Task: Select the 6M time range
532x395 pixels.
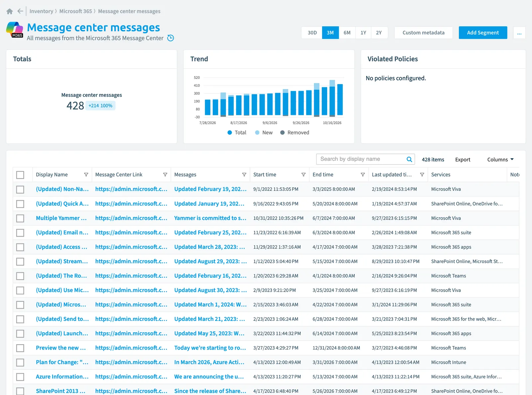Action: [347, 33]
